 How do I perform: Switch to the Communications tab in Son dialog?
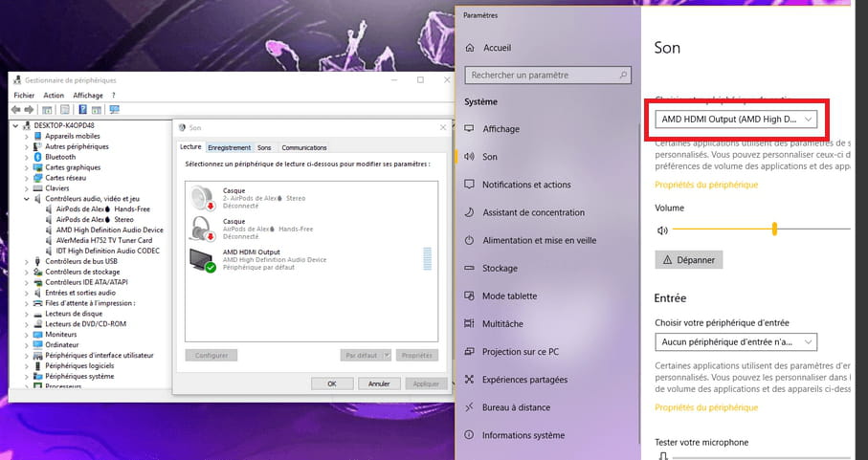(x=304, y=147)
